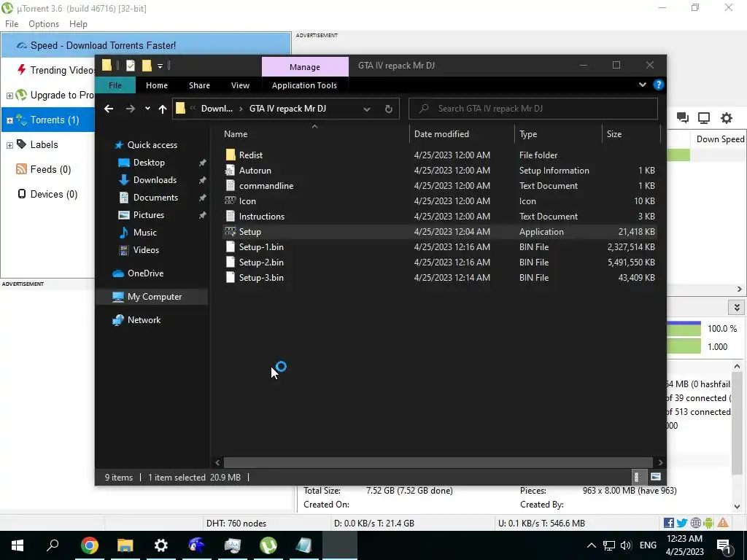Viewport: 747px width, 560px height.
Task: Click the Manage contextual tab
Action: pyautogui.click(x=305, y=67)
